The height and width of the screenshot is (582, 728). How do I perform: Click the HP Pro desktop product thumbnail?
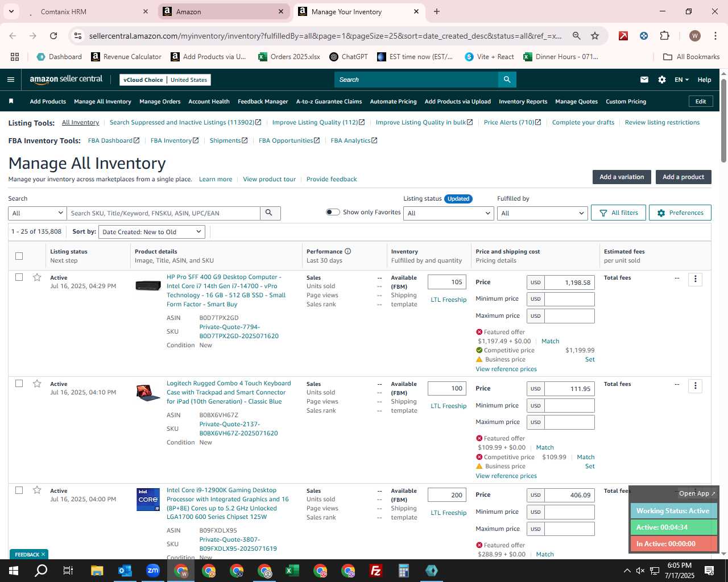(x=148, y=285)
